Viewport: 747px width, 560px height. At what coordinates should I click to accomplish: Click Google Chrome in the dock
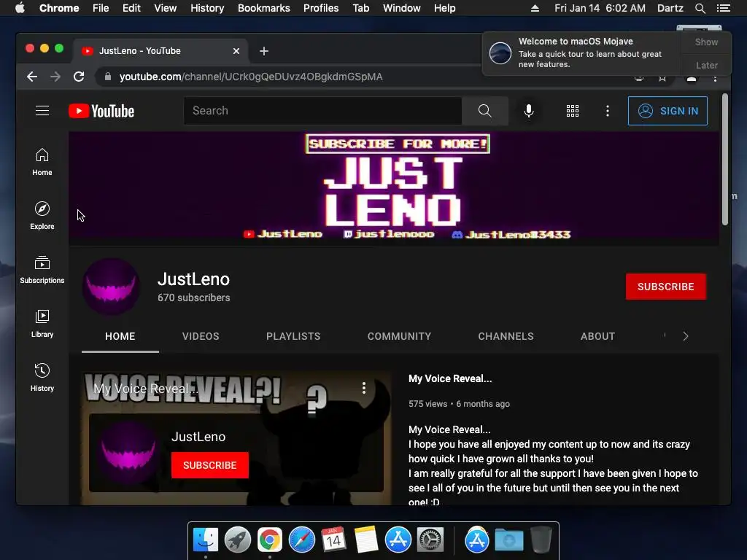coord(270,540)
